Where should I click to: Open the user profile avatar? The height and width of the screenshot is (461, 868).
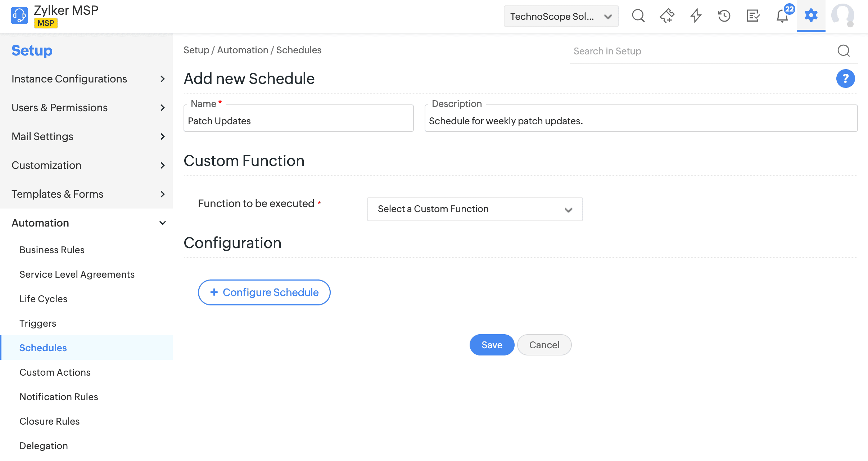(842, 15)
